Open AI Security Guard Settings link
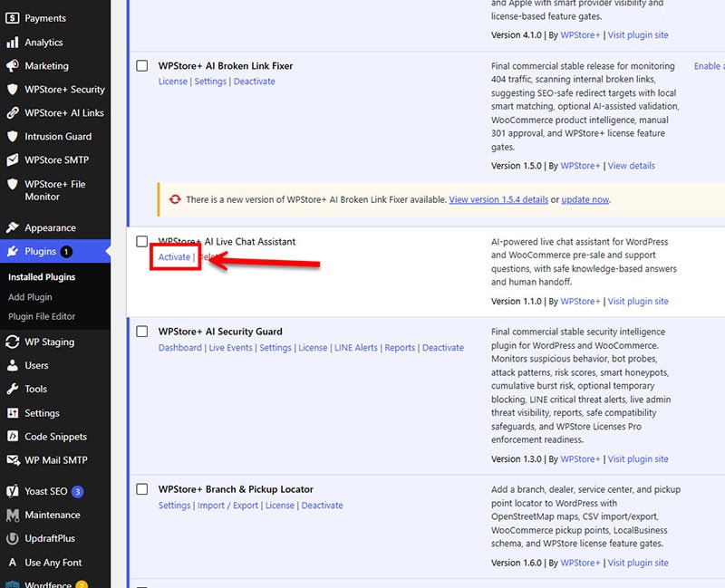 click(x=275, y=348)
